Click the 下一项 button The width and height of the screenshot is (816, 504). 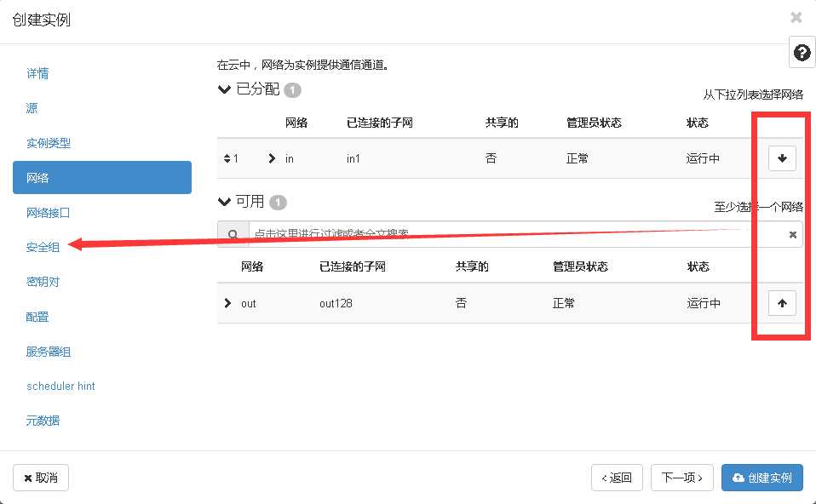681,478
